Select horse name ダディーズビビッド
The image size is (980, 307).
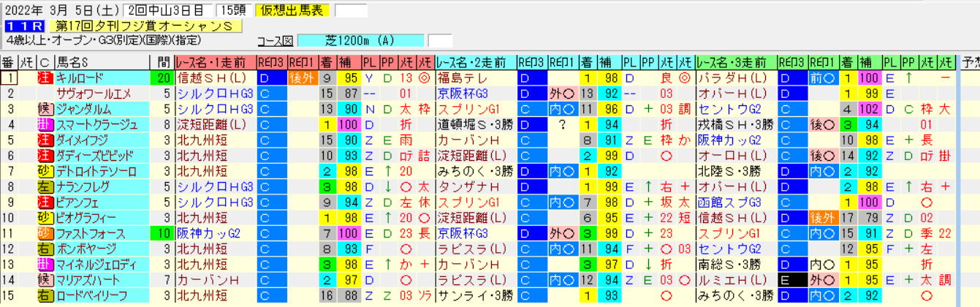[94, 155]
